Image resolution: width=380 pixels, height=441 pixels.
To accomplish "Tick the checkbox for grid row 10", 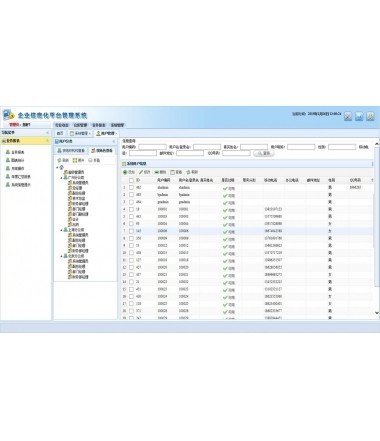I will pyautogui.click(x=131, y=253).
